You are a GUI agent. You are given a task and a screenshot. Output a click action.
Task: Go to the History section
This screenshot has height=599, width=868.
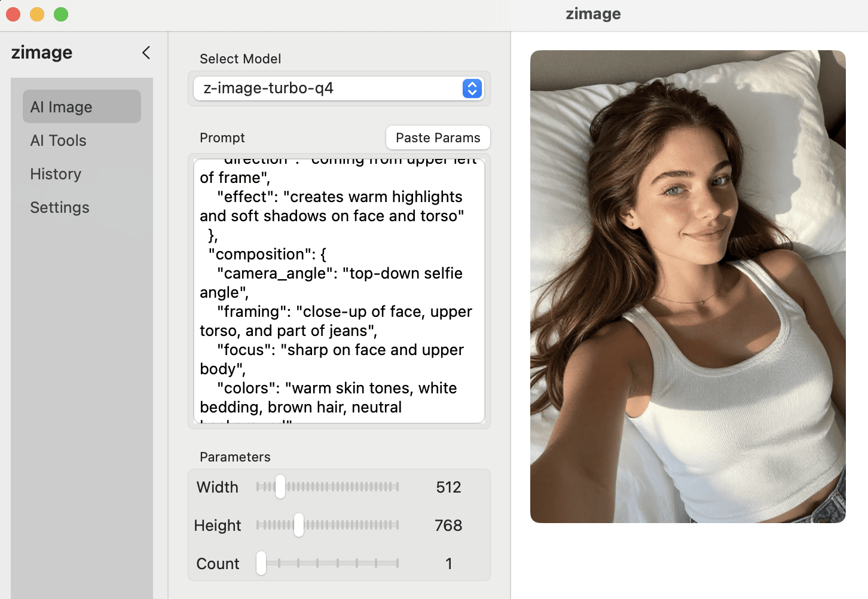56,174
